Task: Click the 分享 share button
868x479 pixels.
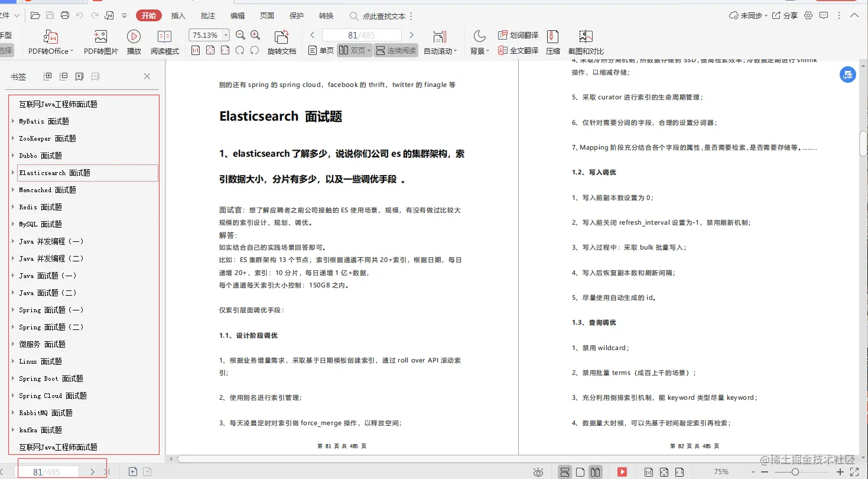Action: coord(785,15)
